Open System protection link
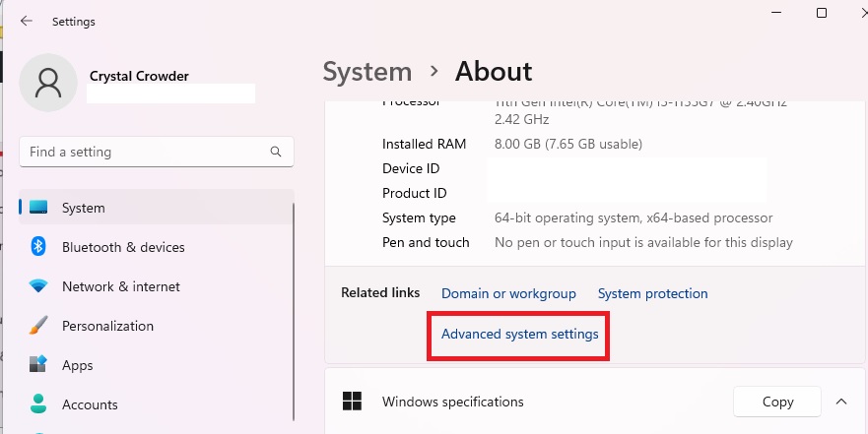Image resolution: width=868 pixels, height=434 pixels. point(652,293)
